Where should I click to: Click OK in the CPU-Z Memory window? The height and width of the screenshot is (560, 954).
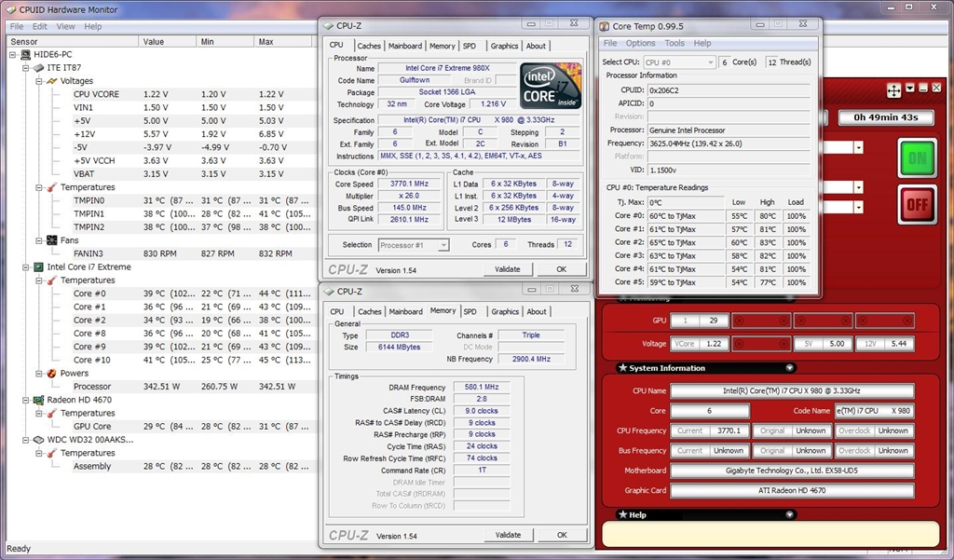(561, 535)
